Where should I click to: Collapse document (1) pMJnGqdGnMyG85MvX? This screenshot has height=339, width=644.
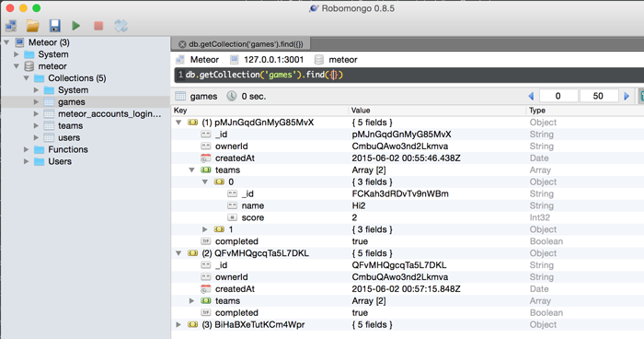click(178, 123)
